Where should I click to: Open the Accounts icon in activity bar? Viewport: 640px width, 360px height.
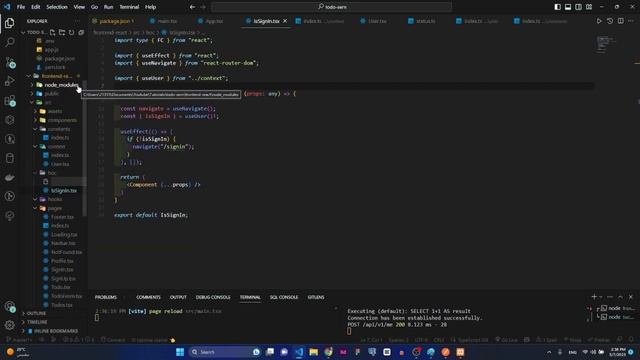10,307
